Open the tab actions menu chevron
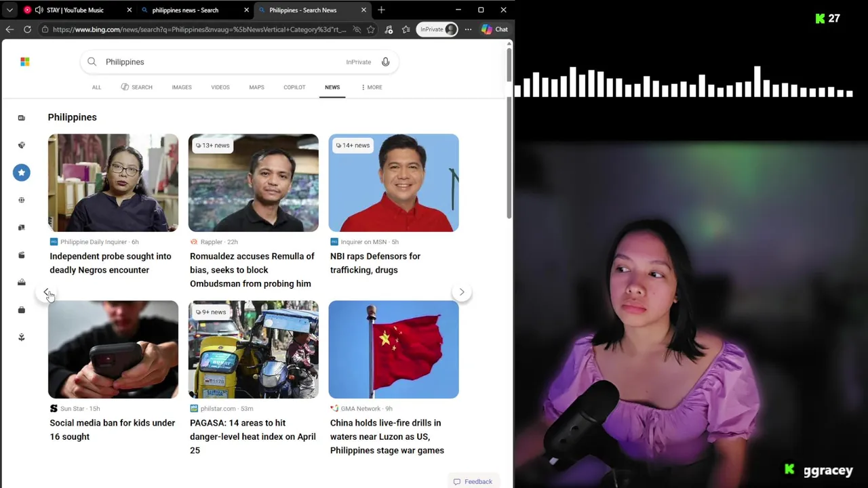Screen dimensions: 868x488 [9, 10]
